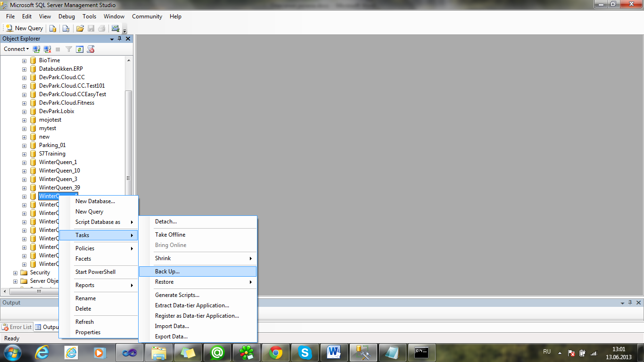Expand the Security folder node

pyautogui.click(x=15, y=272)
